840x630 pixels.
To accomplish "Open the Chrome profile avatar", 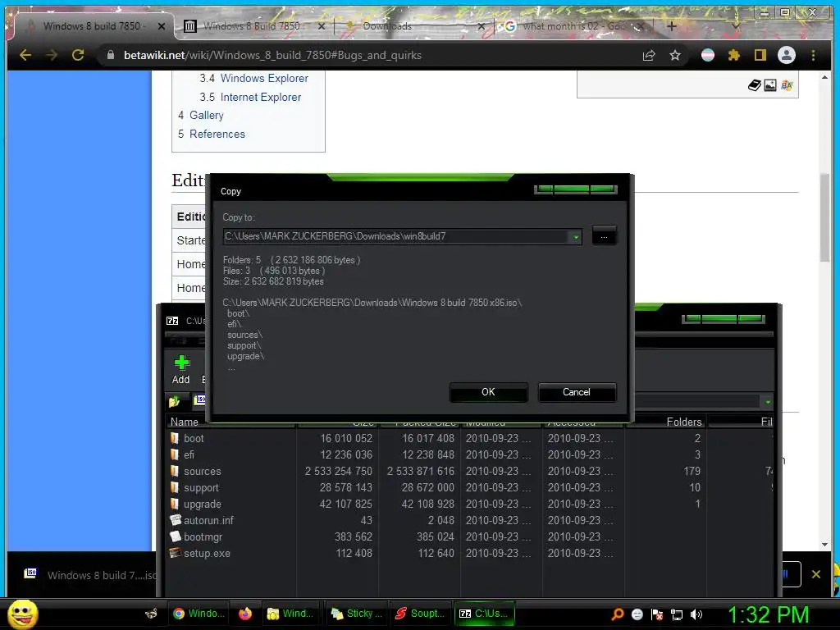I will point(787,55).
